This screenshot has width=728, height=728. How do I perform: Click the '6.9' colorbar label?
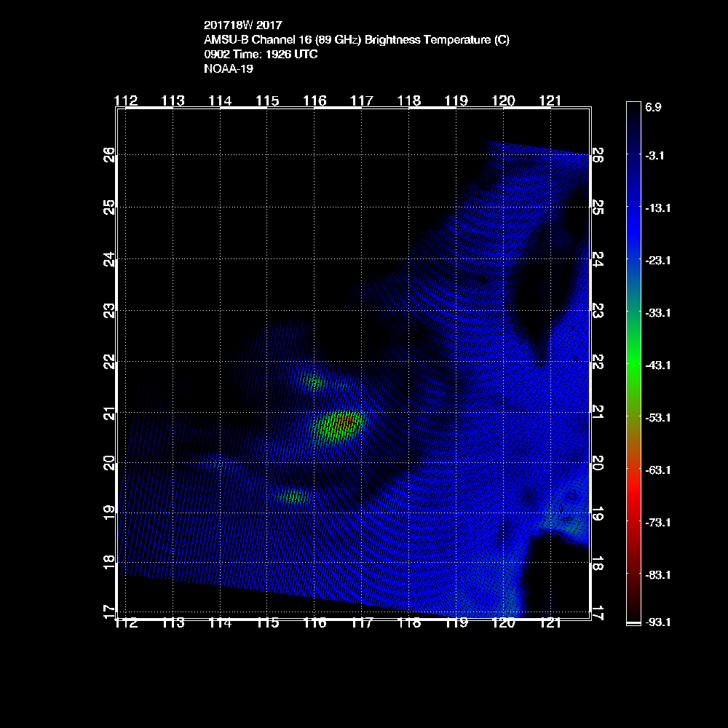tap(653, 107)
